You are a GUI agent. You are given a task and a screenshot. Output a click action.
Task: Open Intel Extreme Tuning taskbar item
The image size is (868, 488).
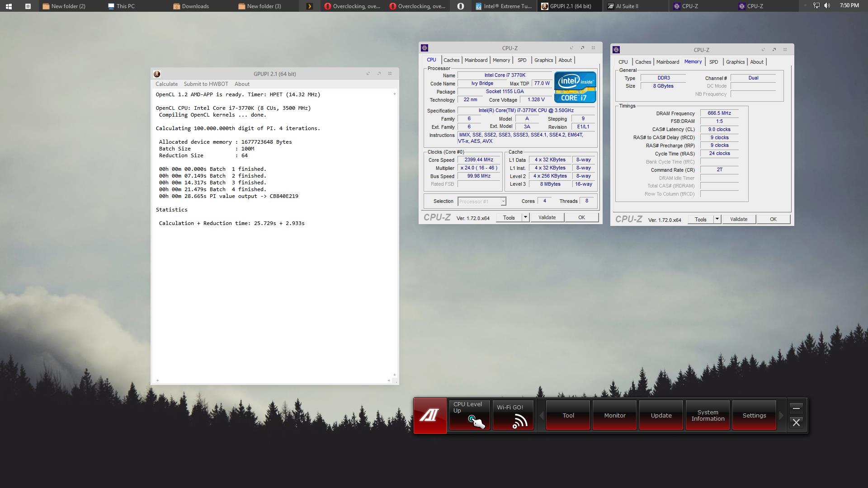(504, 6)
